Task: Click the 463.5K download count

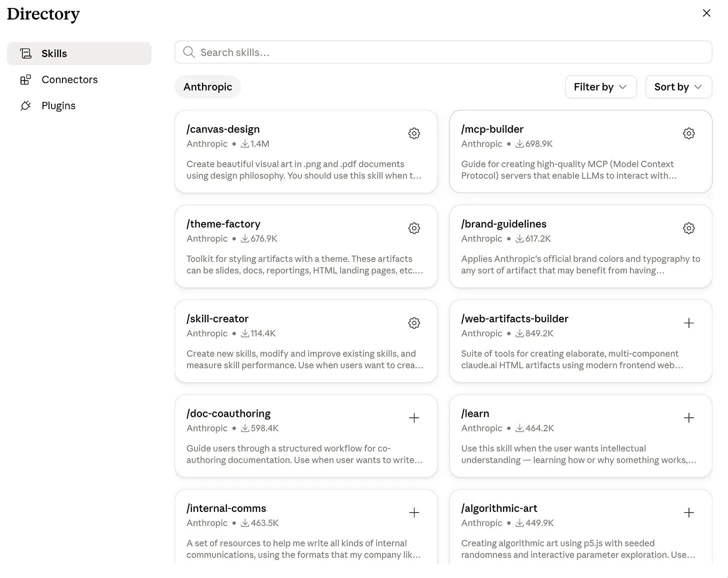Action: pos(265,523)
